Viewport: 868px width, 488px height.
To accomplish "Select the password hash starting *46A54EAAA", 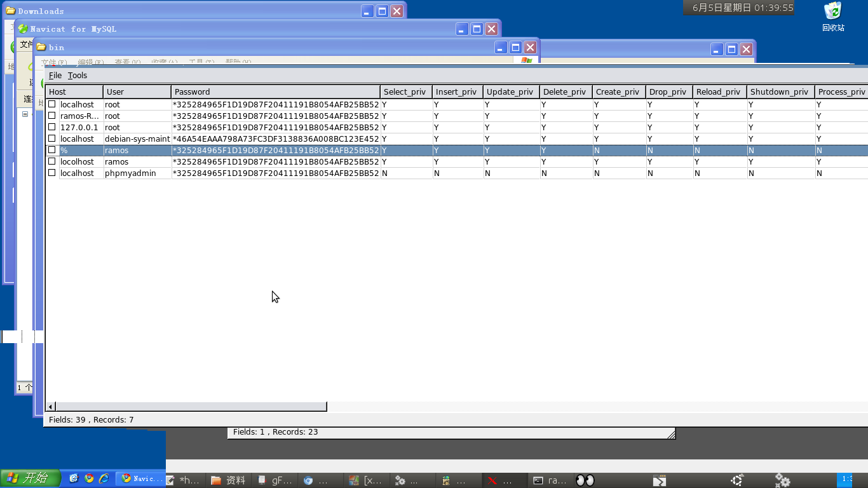I will point(276,139).
